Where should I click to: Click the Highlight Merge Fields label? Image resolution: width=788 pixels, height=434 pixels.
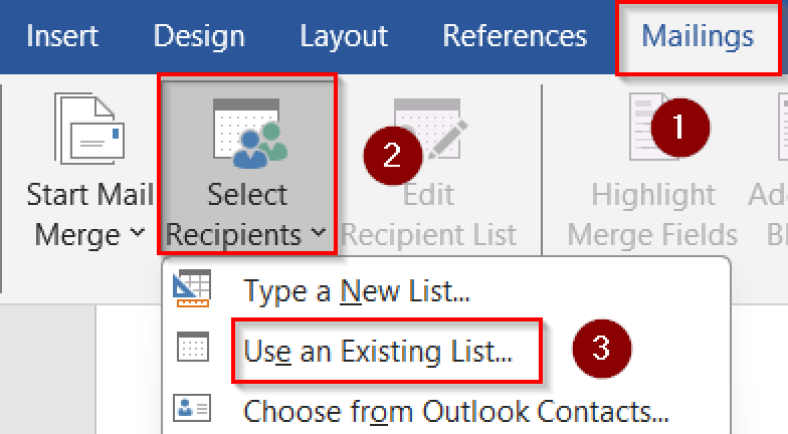coord(652,214)
